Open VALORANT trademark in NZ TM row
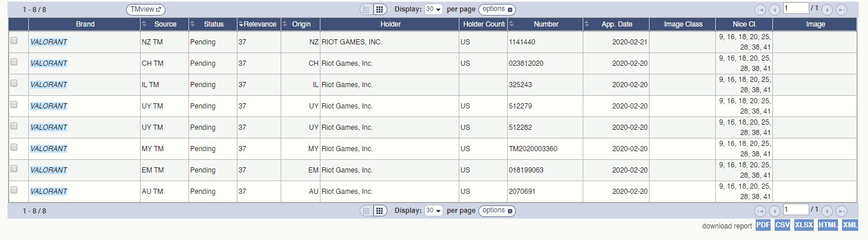 pos(48,42)
